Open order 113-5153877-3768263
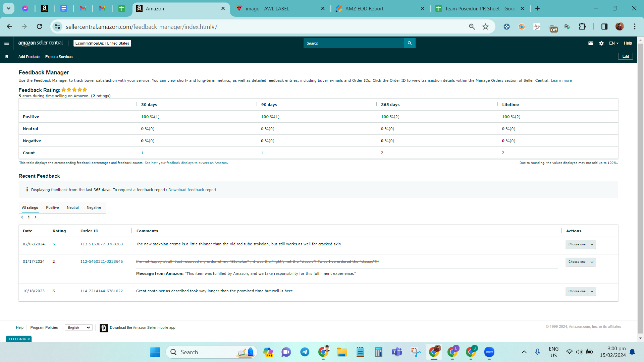 point(102,244)
